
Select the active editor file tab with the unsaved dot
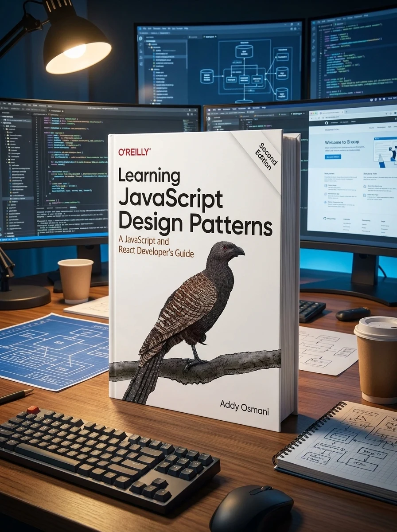56,111
